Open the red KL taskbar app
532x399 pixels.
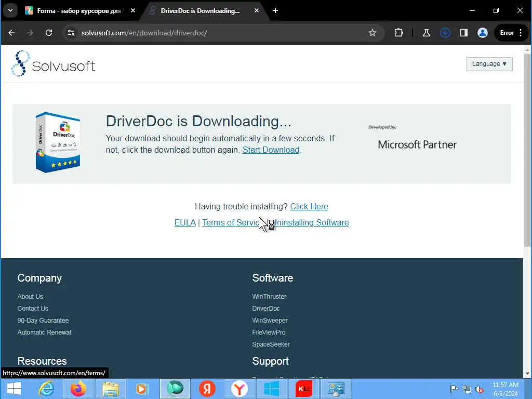point(303,389)
